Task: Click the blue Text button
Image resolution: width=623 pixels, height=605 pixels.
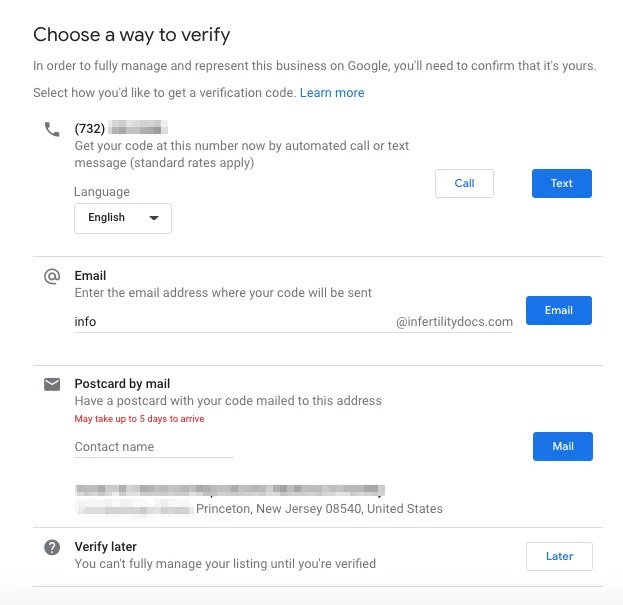Action: pos(561,183)
